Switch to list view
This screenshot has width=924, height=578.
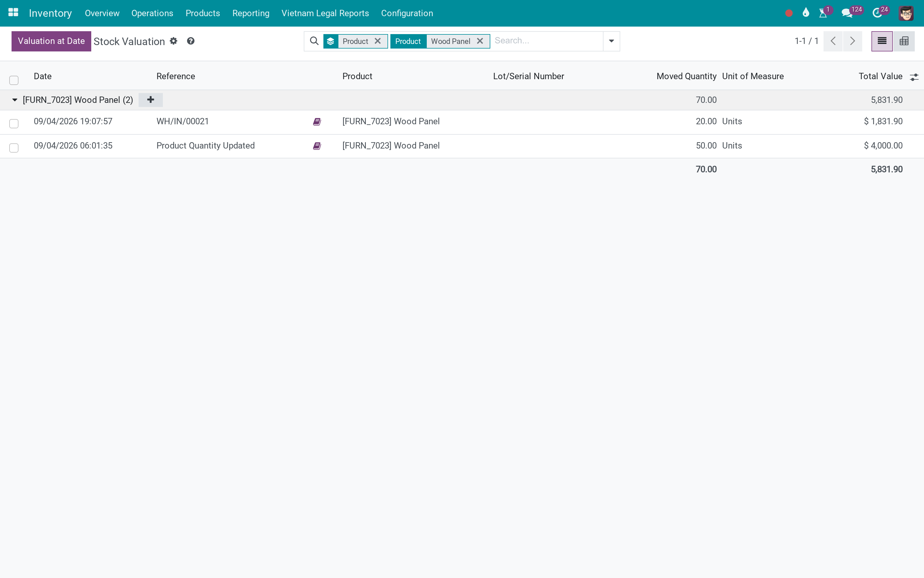click(x=882, y=41)
